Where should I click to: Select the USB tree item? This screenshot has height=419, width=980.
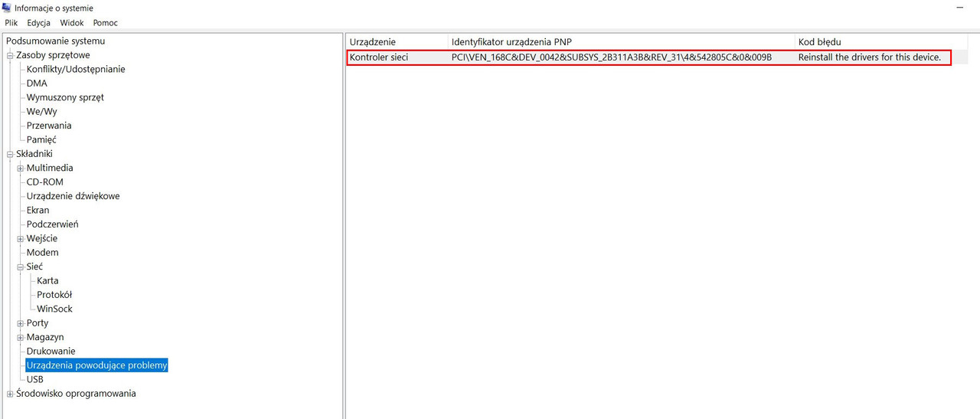point(34,379)
